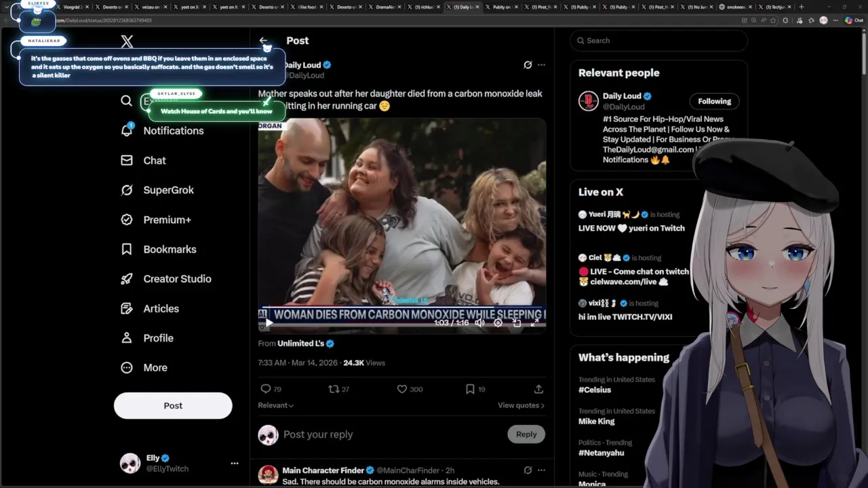
Task: Play the carbon monoxide video
Action: pyautogui.click(x=269, y=323)
